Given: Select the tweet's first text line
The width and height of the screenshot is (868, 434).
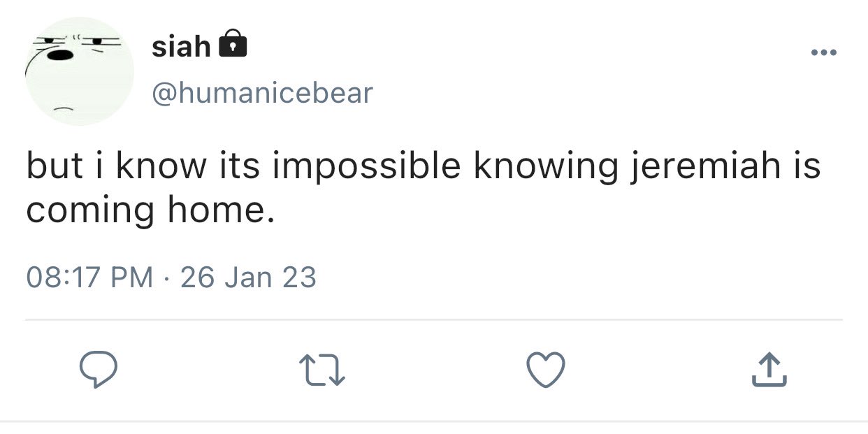Looking at the screenshot, I should click(424, 168).
